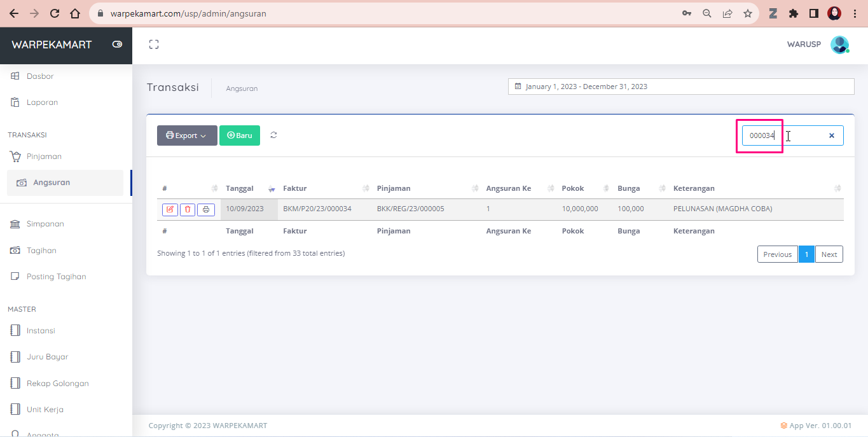Go to Previous page
The height and width of the screenshot is (437, 868).
(x=778, y=254)
